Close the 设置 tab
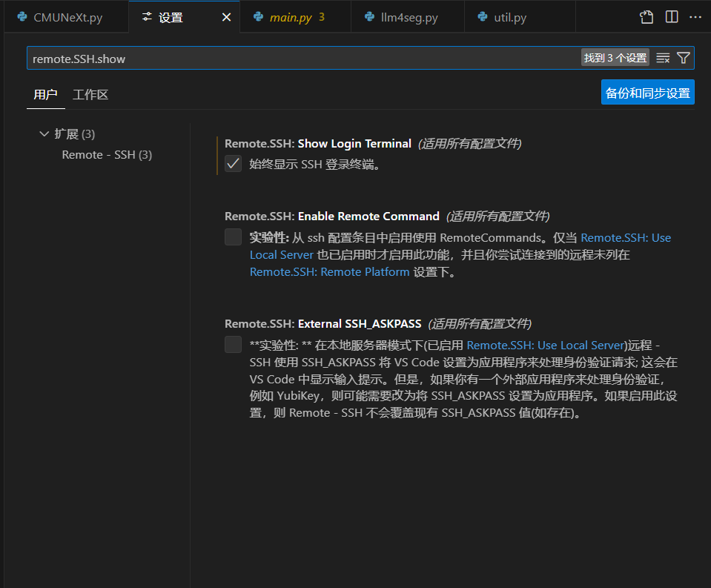 tap(227, 17)
